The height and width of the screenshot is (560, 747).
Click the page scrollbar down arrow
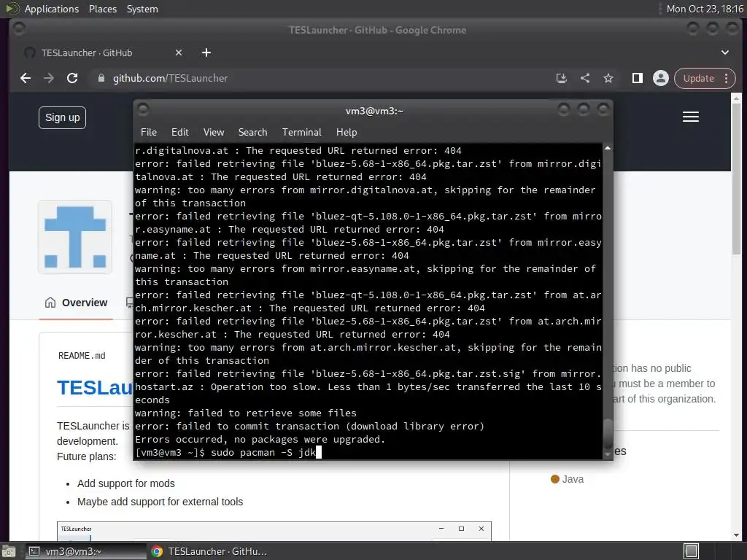coord(736,535)
